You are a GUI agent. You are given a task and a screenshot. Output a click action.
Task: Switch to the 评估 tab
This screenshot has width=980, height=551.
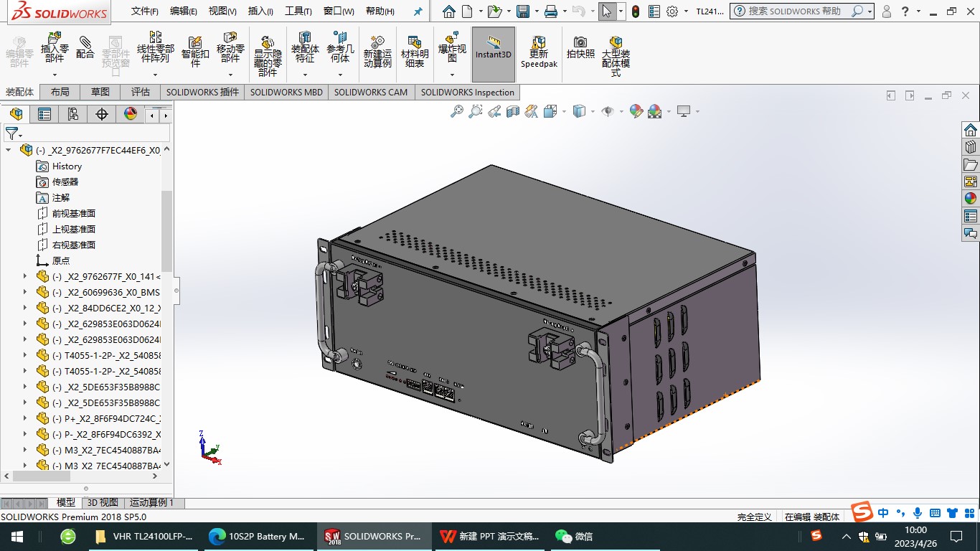coord(141,92)
